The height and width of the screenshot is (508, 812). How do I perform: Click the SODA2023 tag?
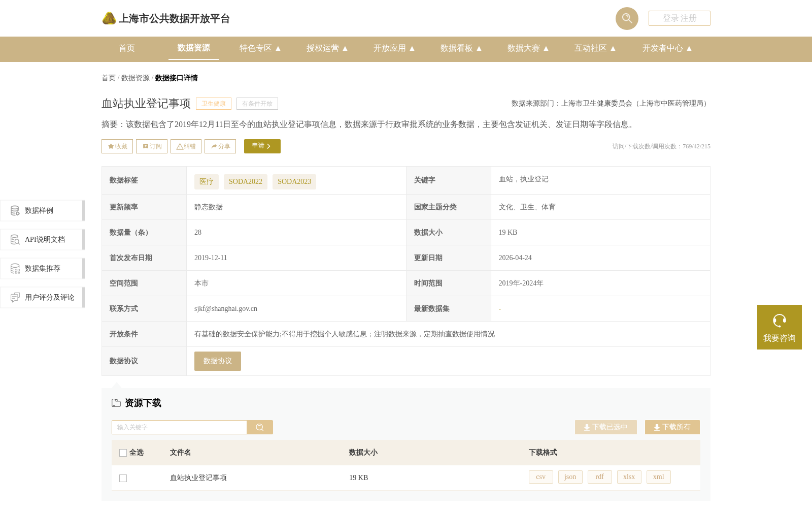coord(294,182)
